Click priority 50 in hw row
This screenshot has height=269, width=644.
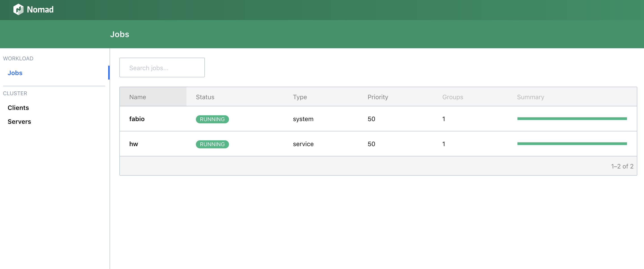371,144
